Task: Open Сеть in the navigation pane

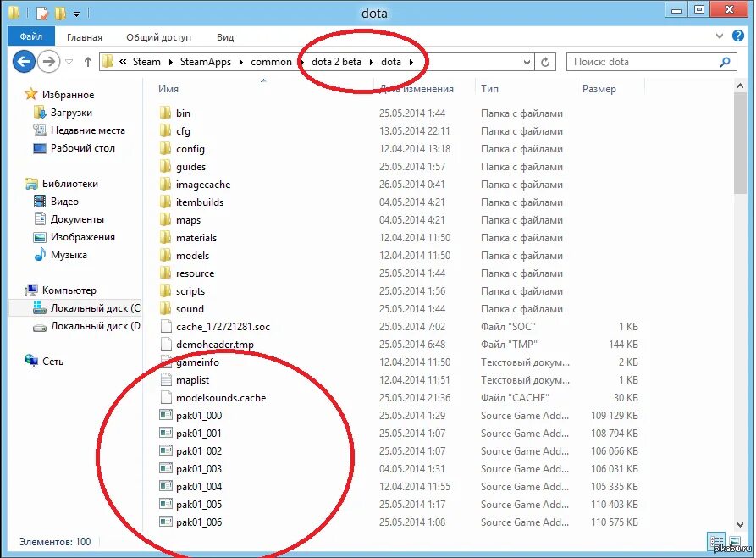Action: (52, 362)
